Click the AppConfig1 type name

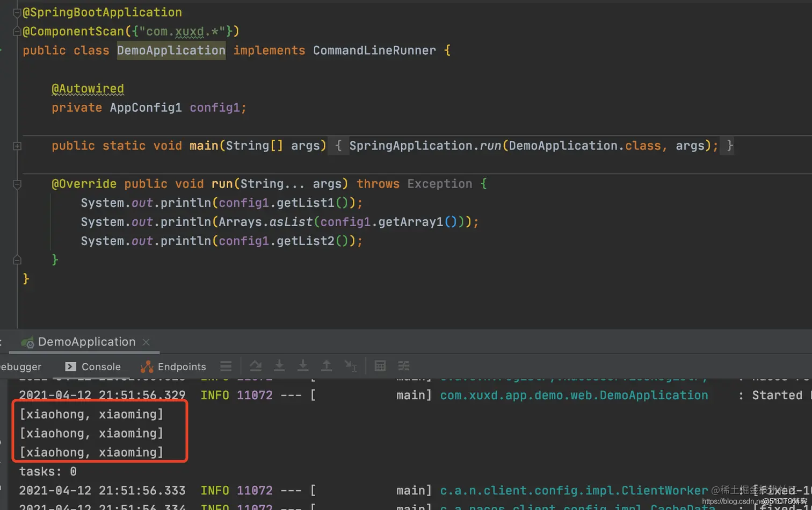click(x=146, y=107)
